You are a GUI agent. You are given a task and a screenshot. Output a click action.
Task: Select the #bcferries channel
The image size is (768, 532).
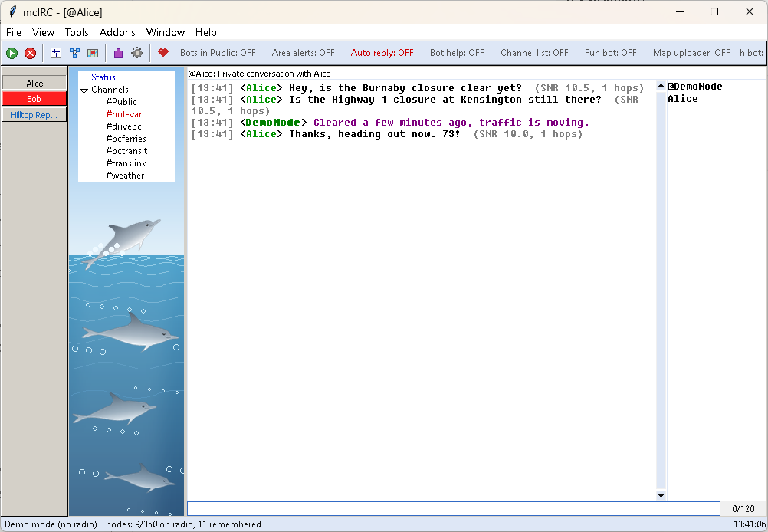tap(126, 139)
